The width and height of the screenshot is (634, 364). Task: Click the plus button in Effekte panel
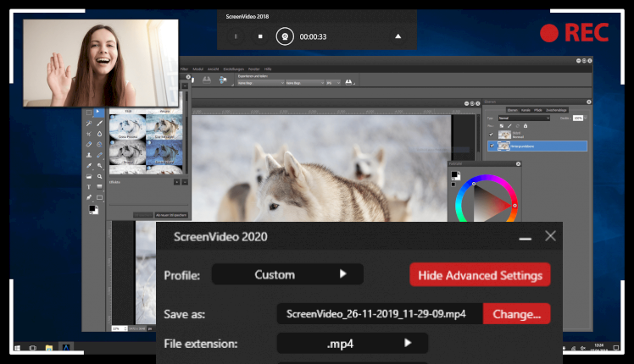pos(176,182)
